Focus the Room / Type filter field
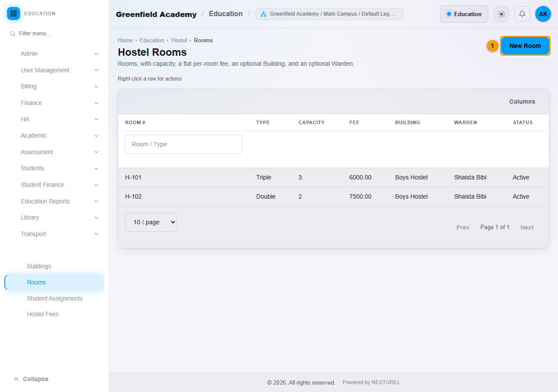This screenshot has height=392, width=558. (184, 144)
